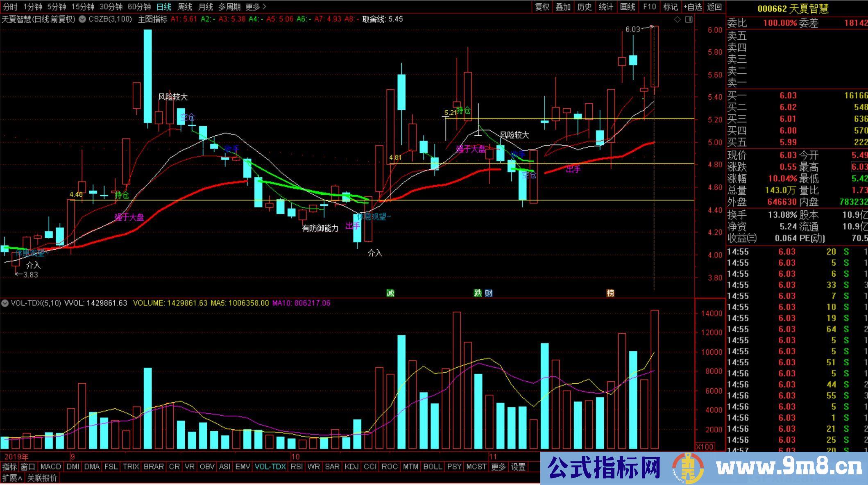Open the VOL-TDX indicator dropdown arrow
This screenshot has width=868, height=485.
[x=5, y=303]
